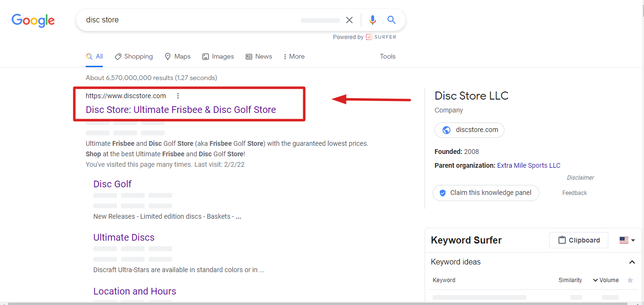Open Disc Store: Ultimate Frisbee result title

pos(181,110)
